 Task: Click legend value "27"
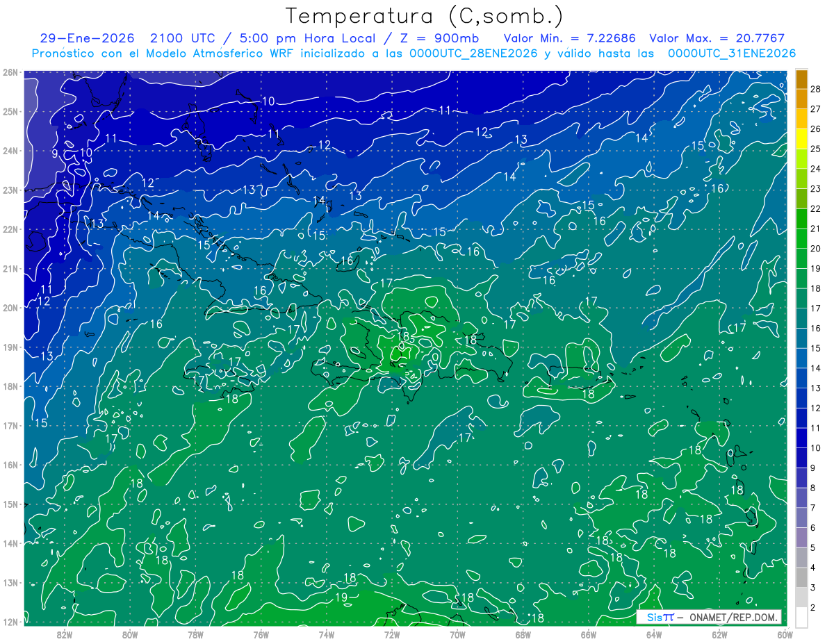815,109
